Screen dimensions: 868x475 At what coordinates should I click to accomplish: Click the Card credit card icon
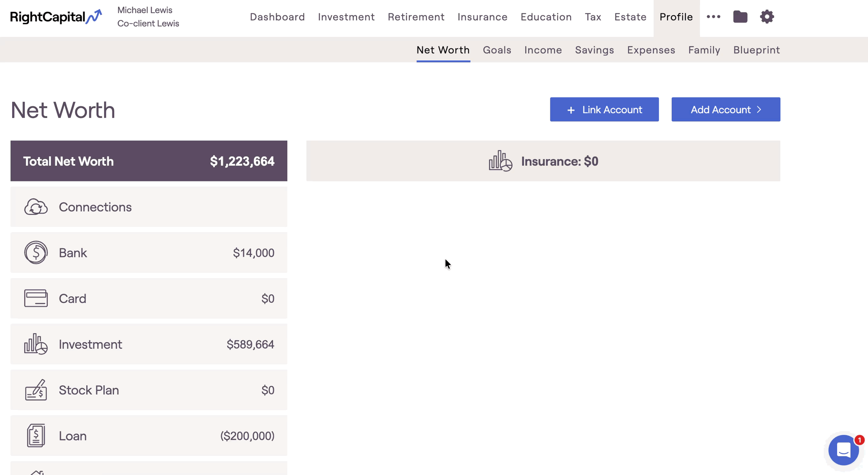point(36,298)
